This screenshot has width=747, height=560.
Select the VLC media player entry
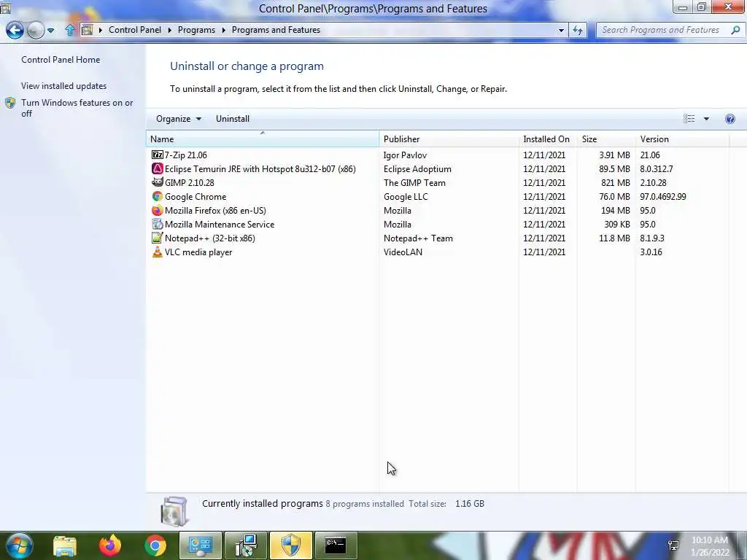click(198, 252)
